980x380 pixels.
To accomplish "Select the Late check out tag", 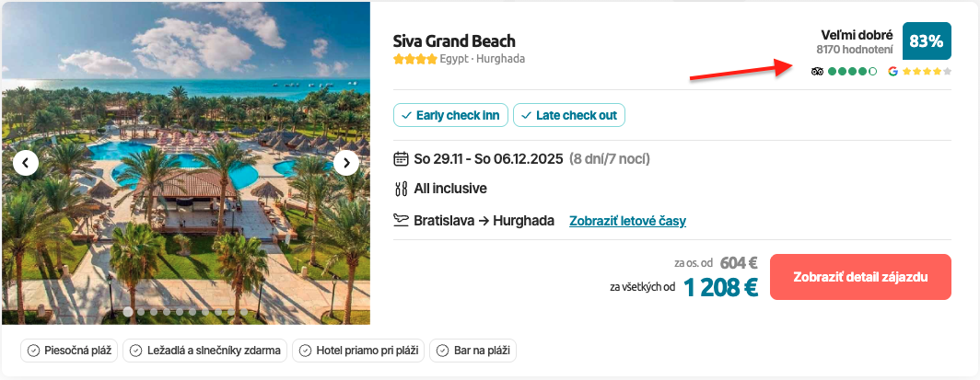I will coord(569,115).
